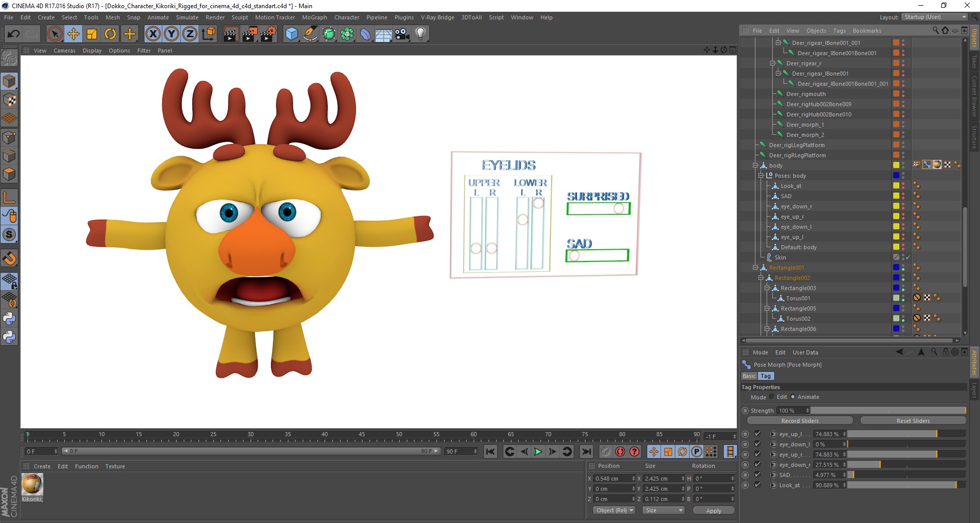Open the spline Pen tool
The image size is (980, 523).
(310, 34)
